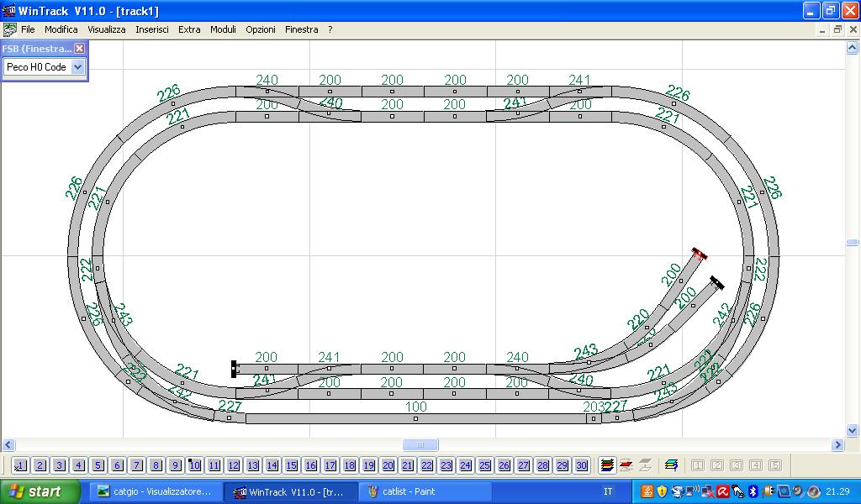Select the short track piece labeled 203
This screenshot has height=504, width=861.
(594, 419)
